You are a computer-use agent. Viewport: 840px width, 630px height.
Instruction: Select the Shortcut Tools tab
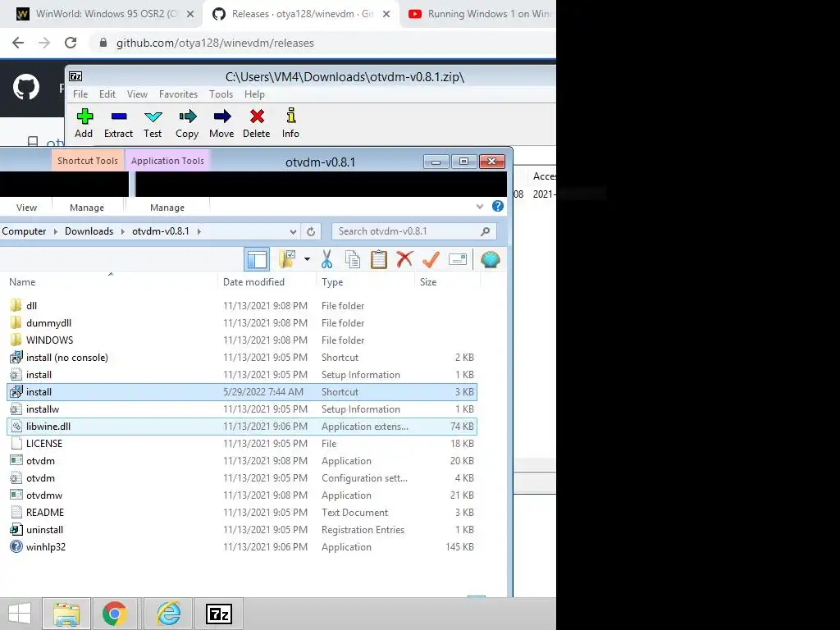pyautogui.click(x=88, y=161)
